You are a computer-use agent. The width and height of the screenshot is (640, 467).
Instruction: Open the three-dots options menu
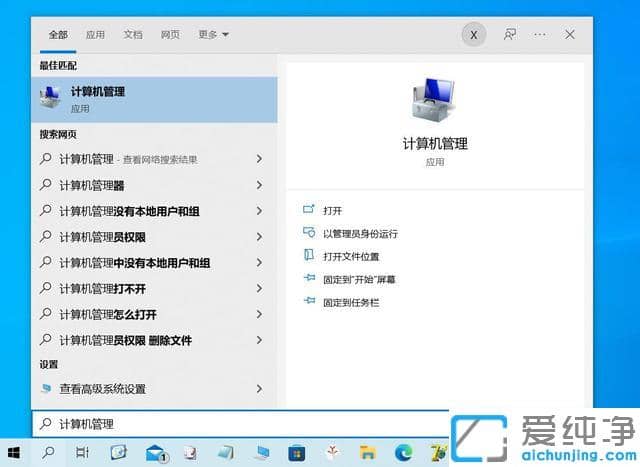pos(540,35)
